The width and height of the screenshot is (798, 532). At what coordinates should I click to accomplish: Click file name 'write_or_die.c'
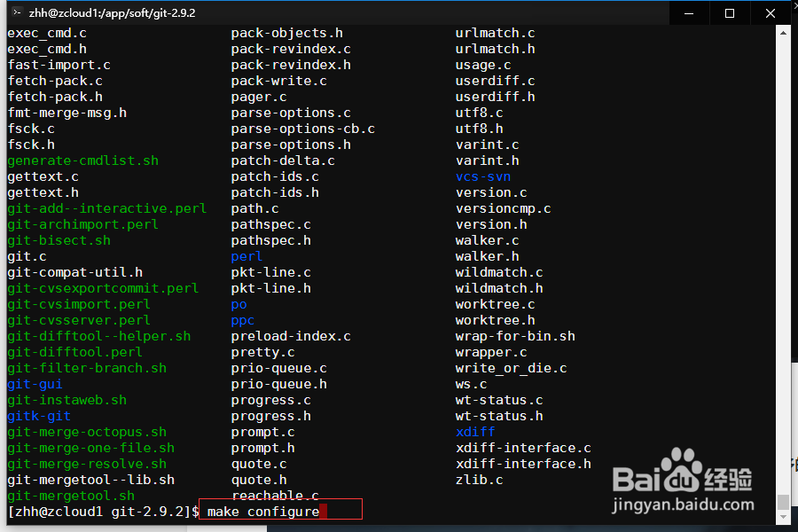click(512, 369)
